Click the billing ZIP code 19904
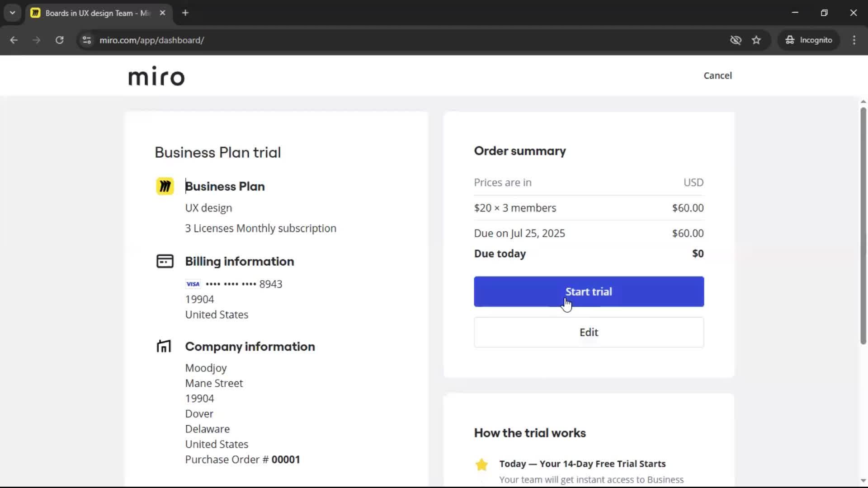Screen dimensions: 868x488 [199, 299]
